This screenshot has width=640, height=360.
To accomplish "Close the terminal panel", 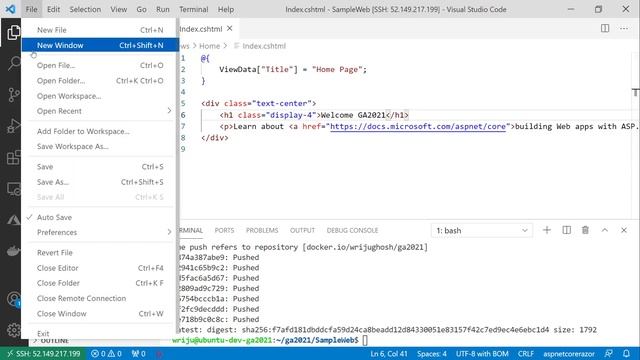I will pos(624,230).
